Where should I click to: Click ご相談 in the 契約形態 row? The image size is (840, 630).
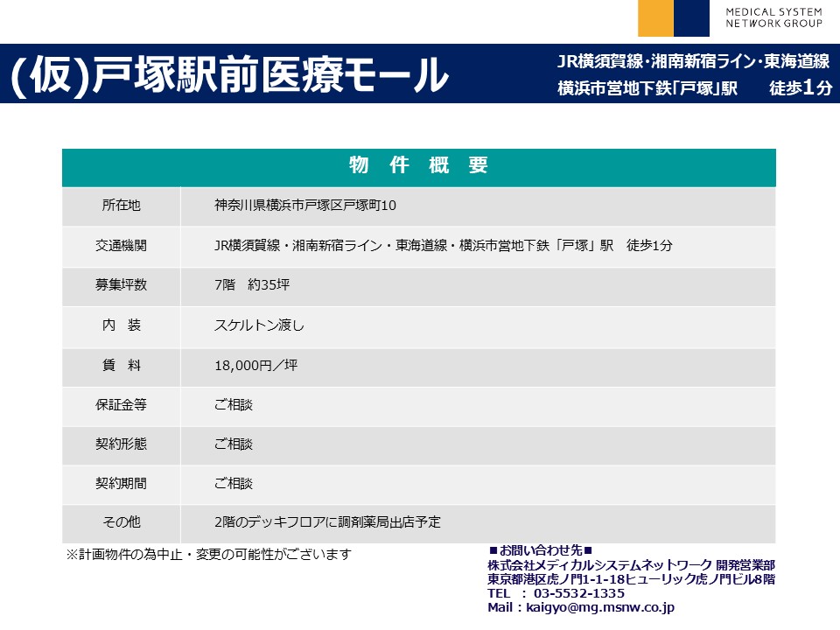click(233, 444)
